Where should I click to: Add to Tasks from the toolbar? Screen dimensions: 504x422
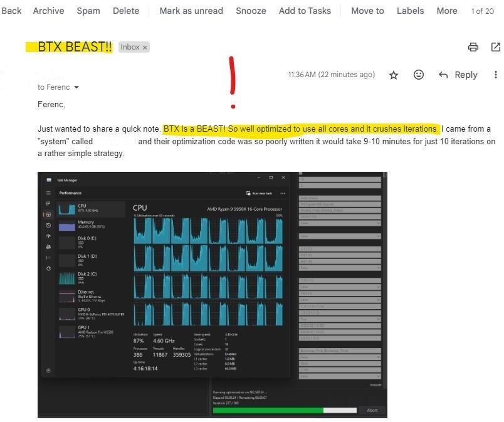coord(305,11)
